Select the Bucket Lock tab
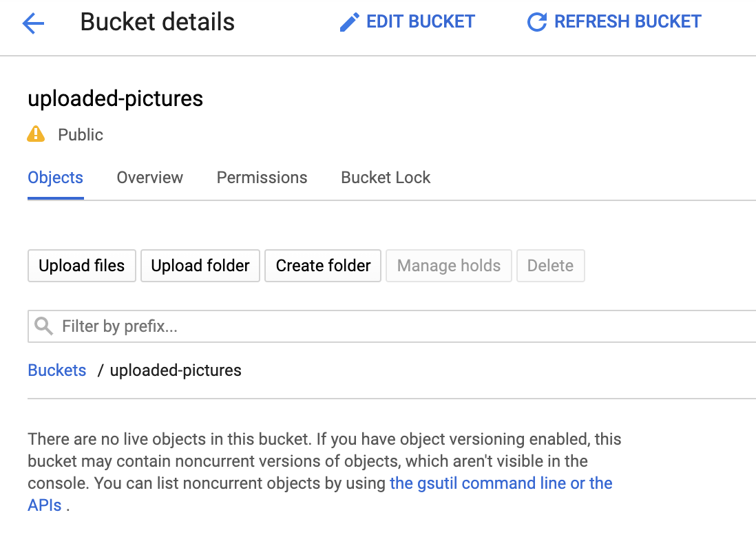Image resolution: width=756 pixels, height=548 pixels. (x=386, y=178)
